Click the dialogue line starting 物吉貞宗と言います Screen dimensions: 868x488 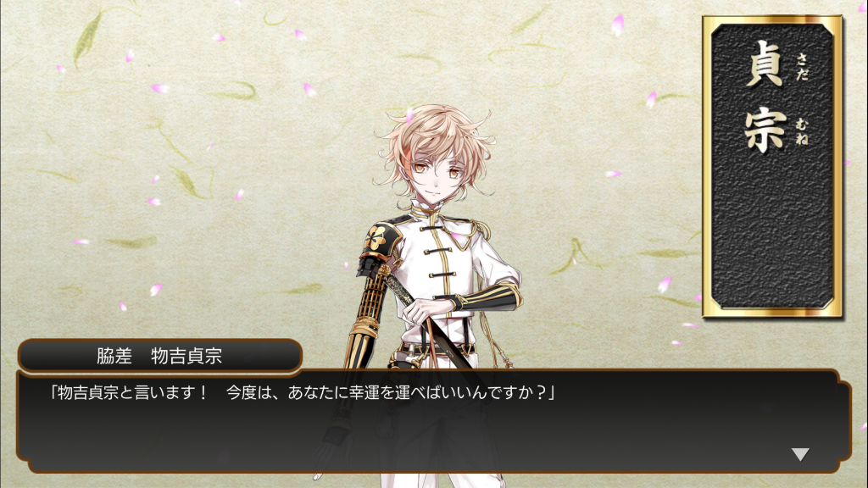[303, 392]
